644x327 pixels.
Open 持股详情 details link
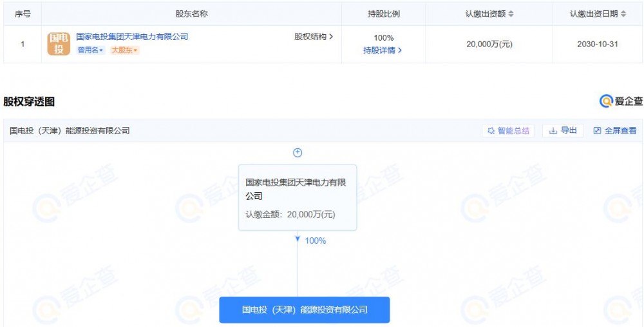pyautogui.click(x=383, y=50)
